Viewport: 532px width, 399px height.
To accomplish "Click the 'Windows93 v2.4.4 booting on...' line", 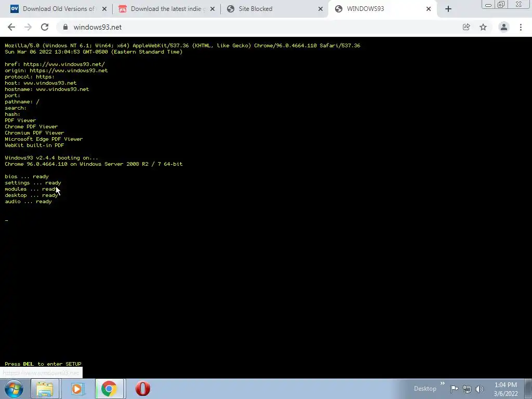I will [x=51, y=158].
